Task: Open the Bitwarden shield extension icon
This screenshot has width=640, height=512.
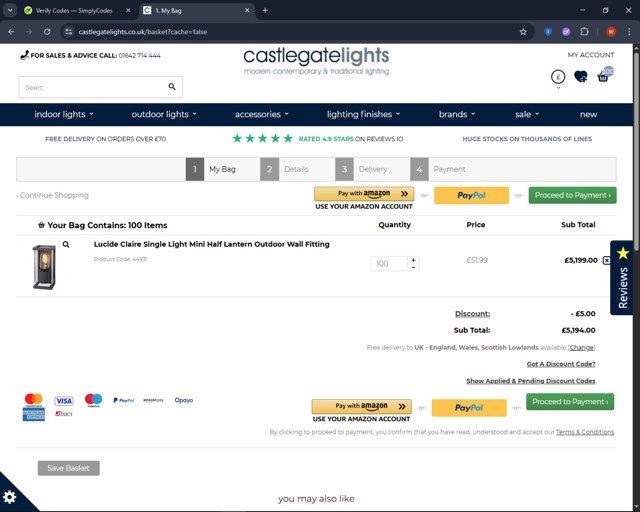Action: (x=548, y=32)
